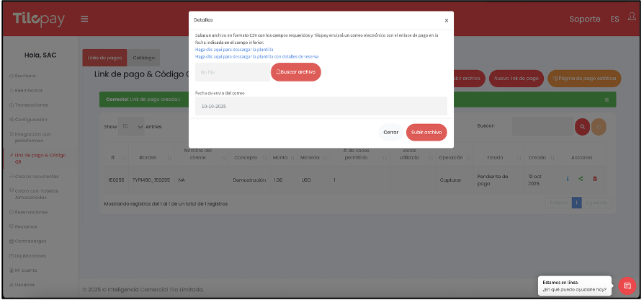Click the user profile icon in header

(x=632, y=18)
